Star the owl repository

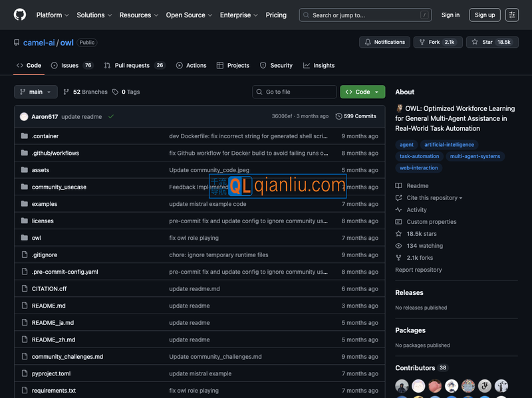pyautogui.click(x=491, y=42)
